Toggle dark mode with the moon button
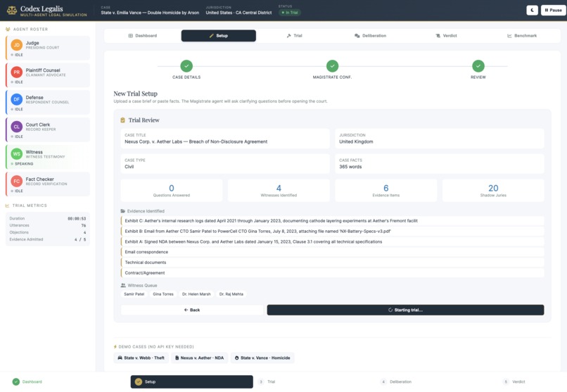Screen dimensions: 567x392 (x=532, y=10)
